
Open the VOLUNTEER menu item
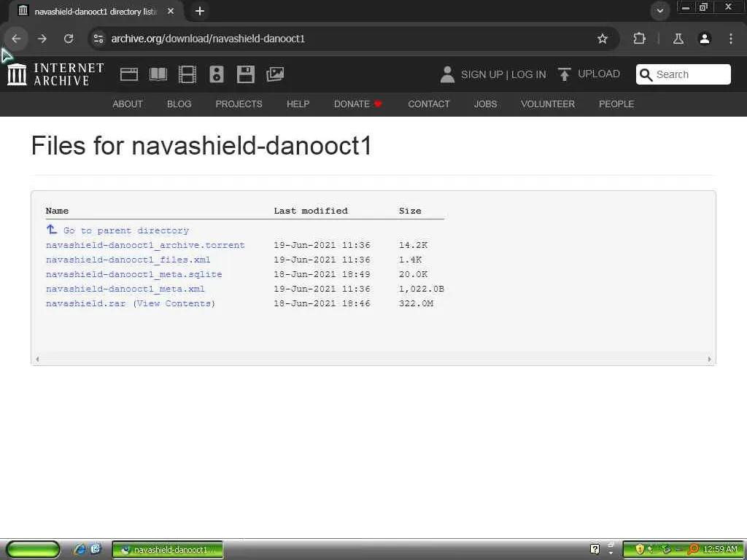(548, 104)
